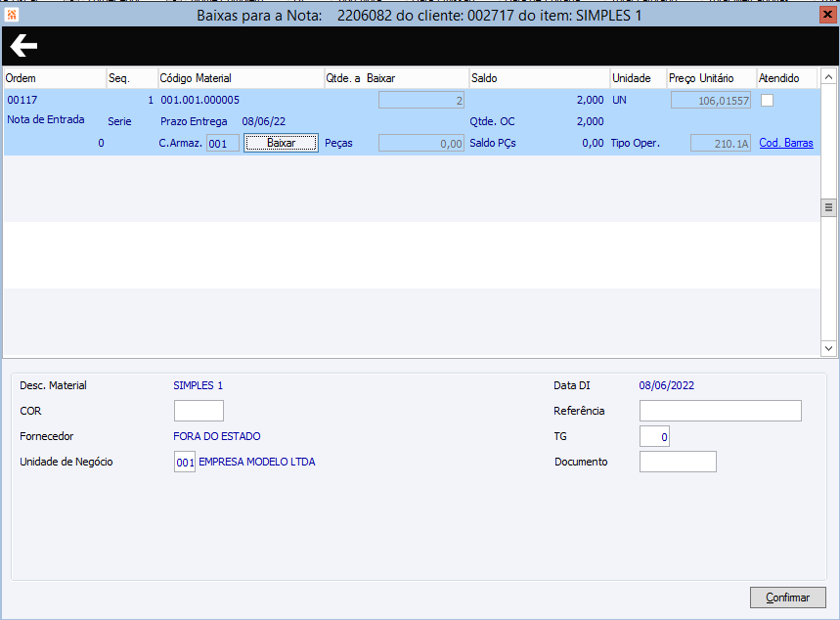Click the Baixar button
This screenshot has height=620, width=840.
click(x=282, y=143)
